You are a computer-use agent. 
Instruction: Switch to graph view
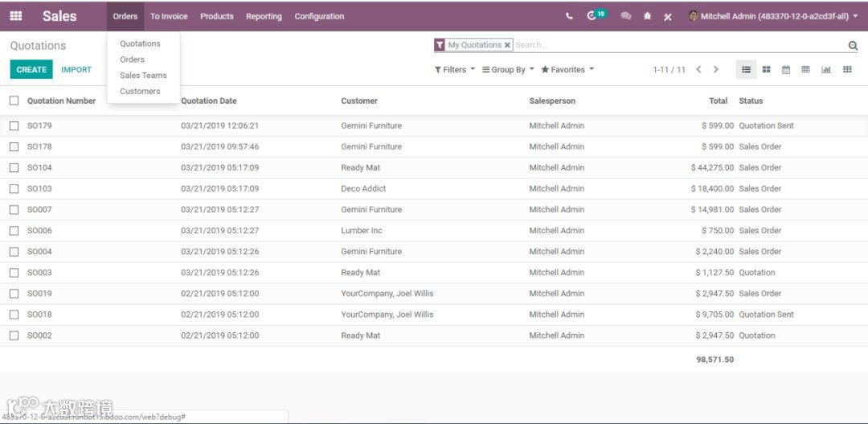pos(826,70)
